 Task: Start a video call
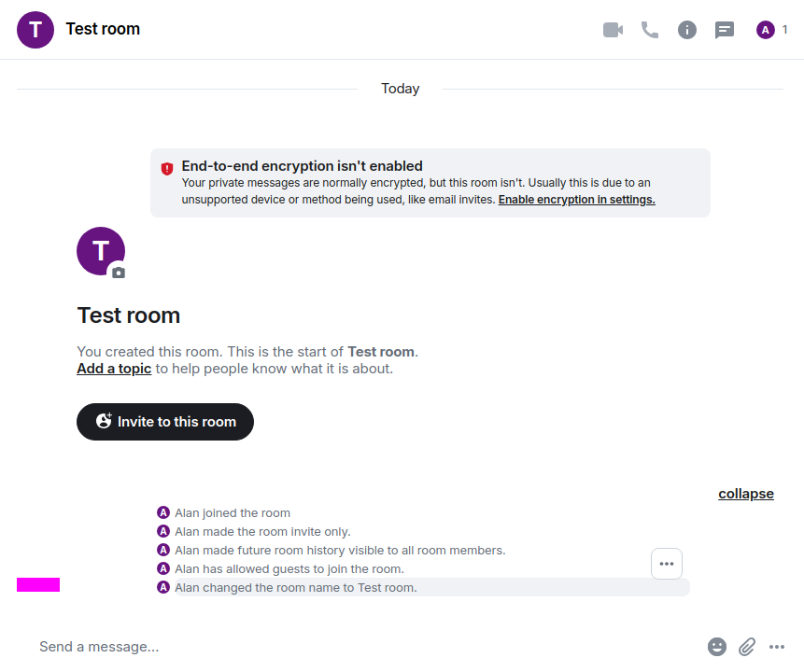pos(613,30)
